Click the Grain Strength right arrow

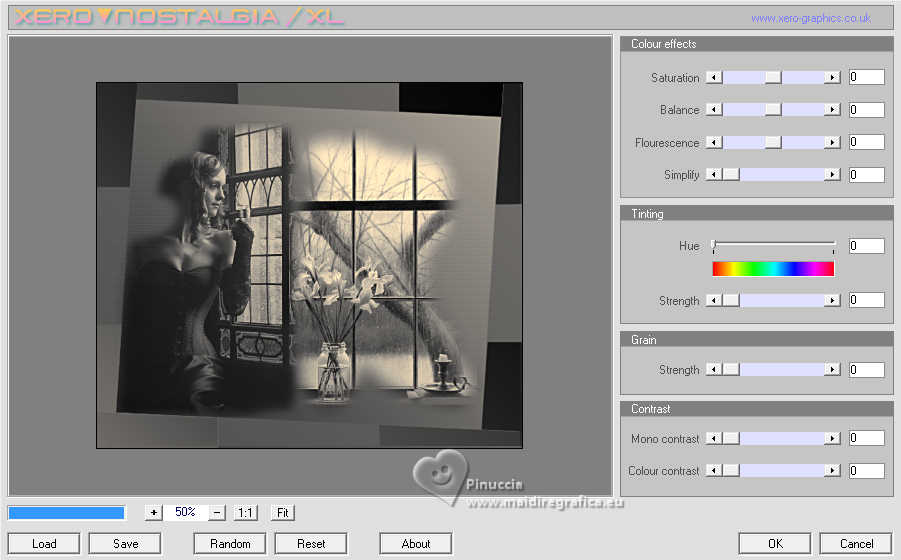pos(832,369)
